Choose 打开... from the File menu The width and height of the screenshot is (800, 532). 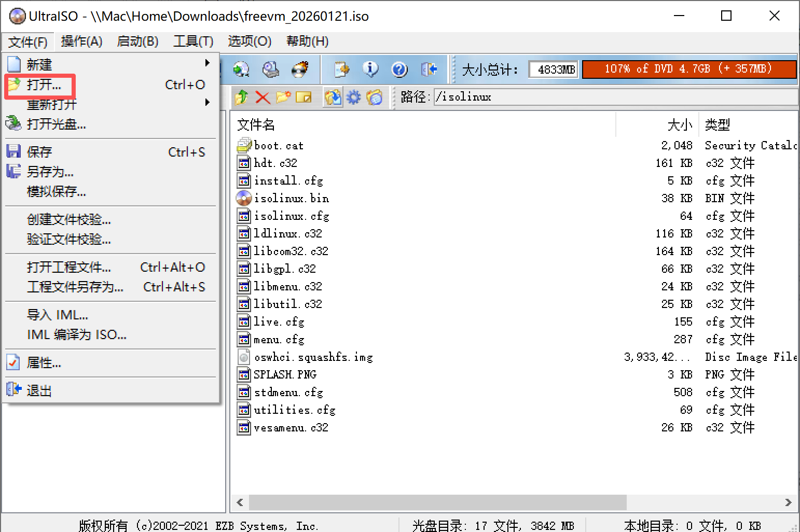tap(44, 85)
